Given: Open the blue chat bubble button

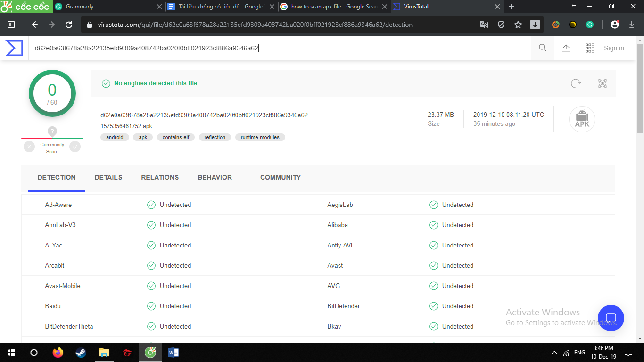Looking at the screenshot, I should click(611, 318).
